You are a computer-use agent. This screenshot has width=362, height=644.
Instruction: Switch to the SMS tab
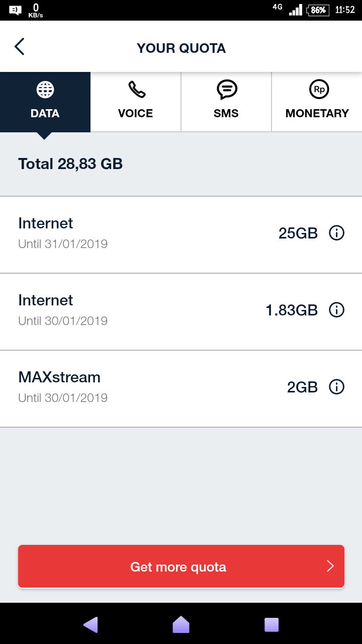click(x=226, y=113)
